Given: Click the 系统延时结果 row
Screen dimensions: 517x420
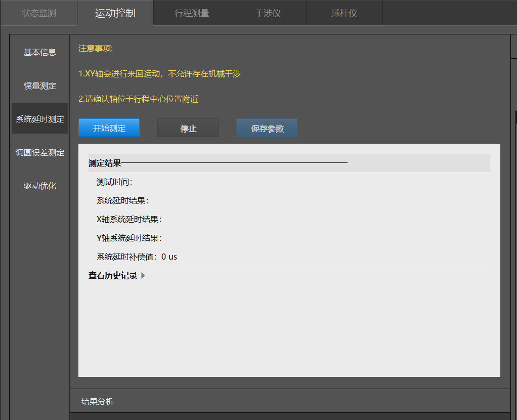Looking at the screenshot, I should tap(289, 200).
